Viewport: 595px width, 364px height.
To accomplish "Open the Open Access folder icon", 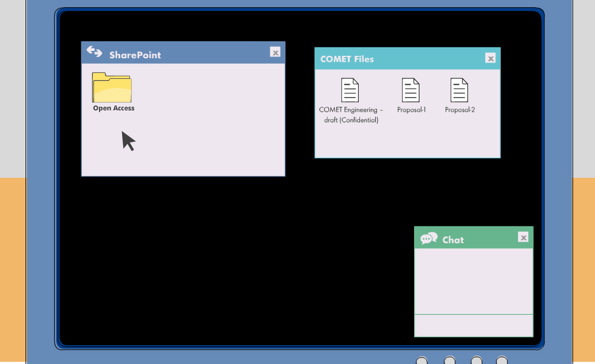I will coord(112,88).
